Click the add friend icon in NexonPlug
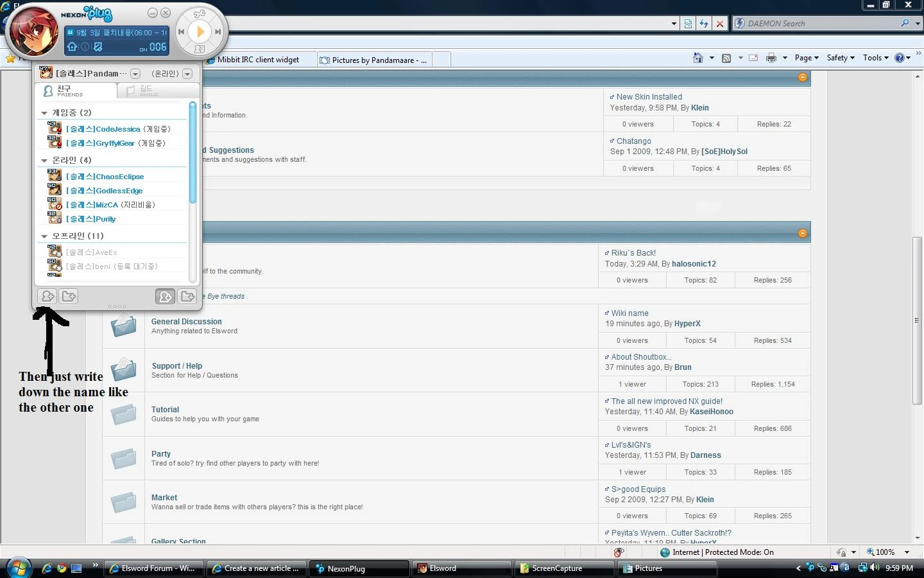This screenshot has height=578, width=924. [x=47, y=296]
